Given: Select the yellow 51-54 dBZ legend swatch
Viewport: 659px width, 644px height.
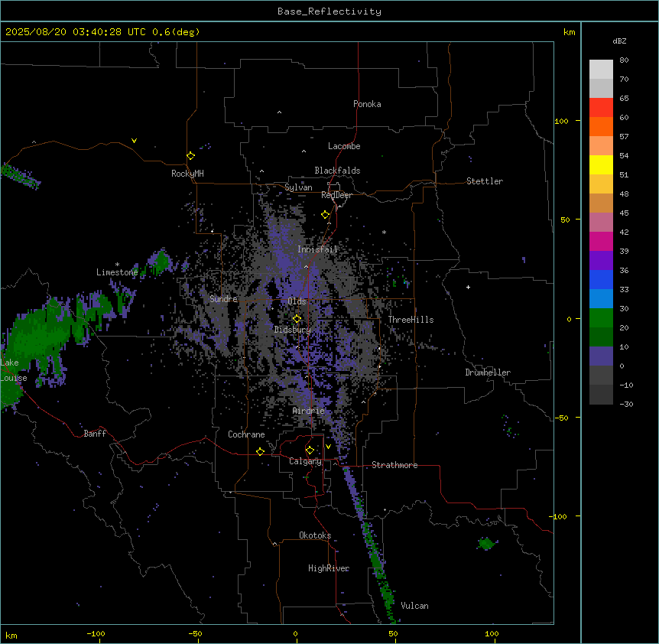Looking at the screenshot, I should coord(601,164).
